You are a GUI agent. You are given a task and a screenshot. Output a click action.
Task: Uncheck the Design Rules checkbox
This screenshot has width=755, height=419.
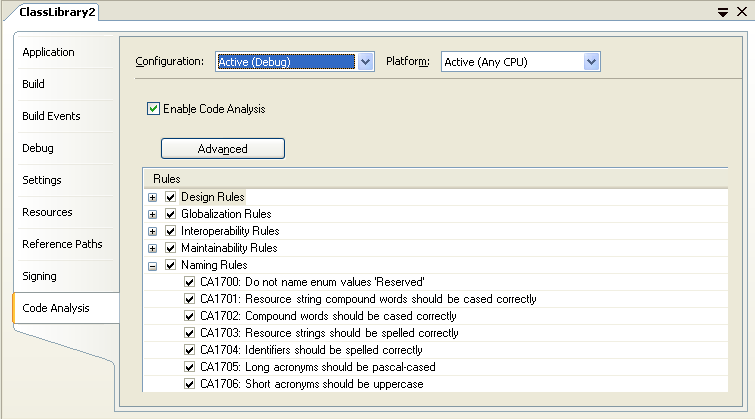point(170,197)
